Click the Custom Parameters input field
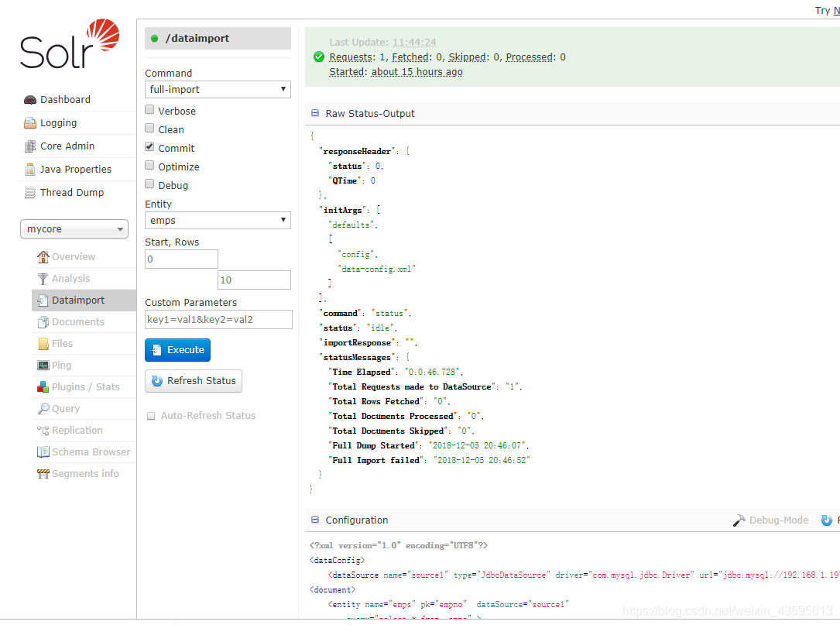Image resolution: width=840 pixels, height=625 pixels. click(218, 319)
